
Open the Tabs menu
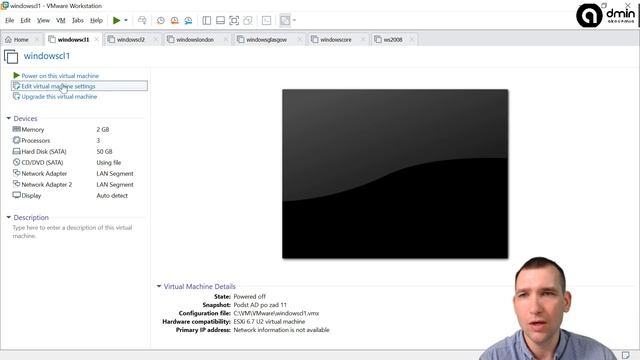pos(78,20)
